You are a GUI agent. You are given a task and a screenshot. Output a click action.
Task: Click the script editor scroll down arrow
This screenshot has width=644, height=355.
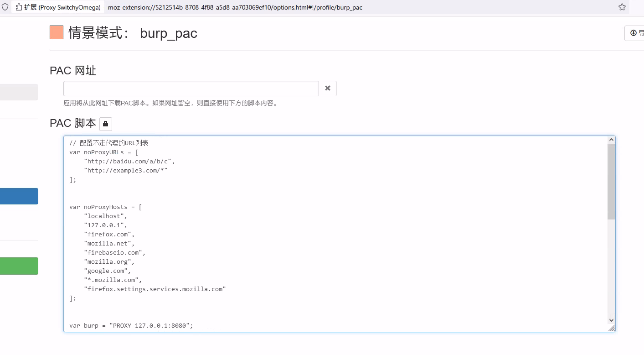[x=611, y=320]
